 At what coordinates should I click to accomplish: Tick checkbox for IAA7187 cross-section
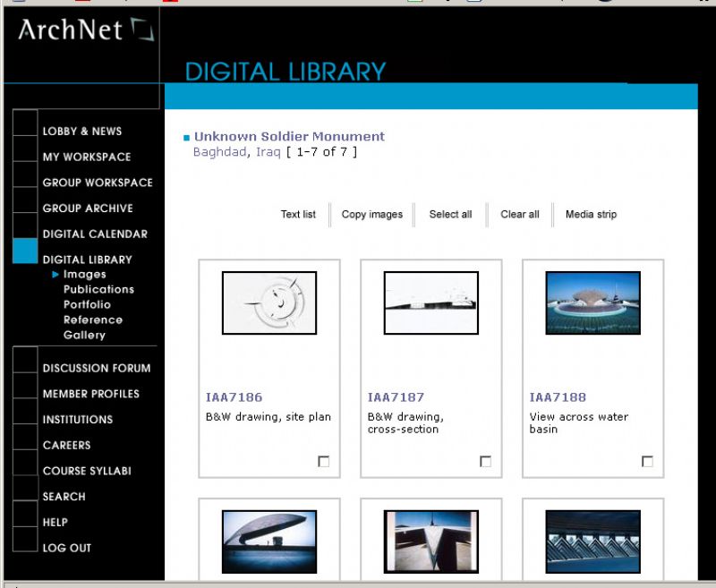[x=485, y=462]
